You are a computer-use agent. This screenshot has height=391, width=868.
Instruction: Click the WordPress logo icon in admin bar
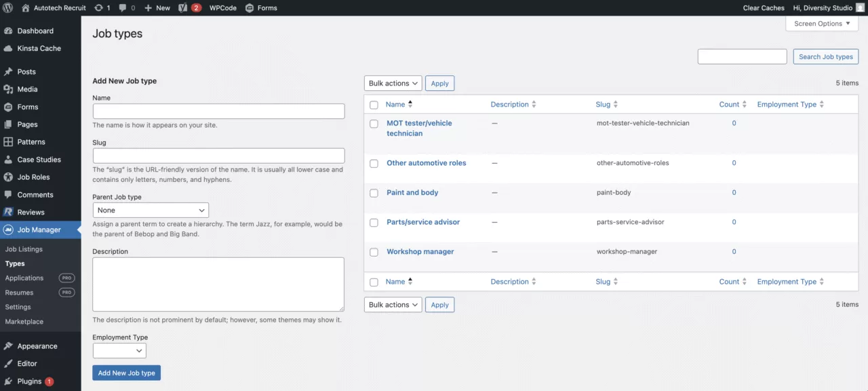8,8
